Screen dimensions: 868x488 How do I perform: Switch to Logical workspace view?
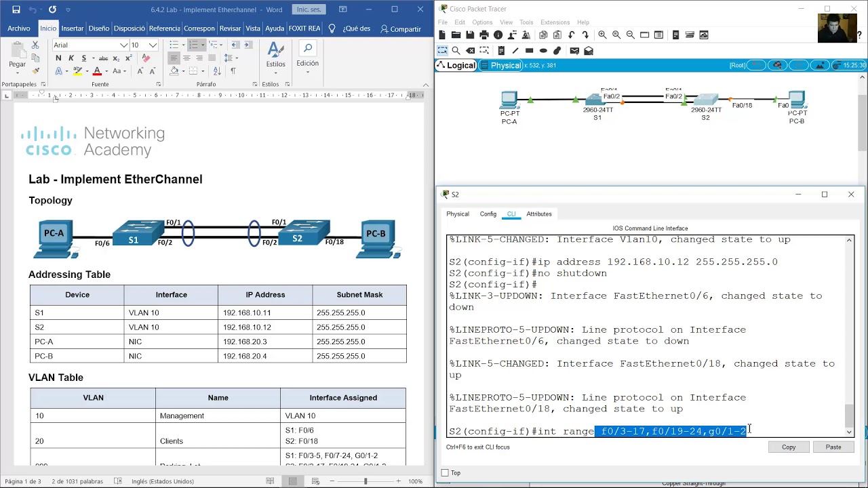456,66
